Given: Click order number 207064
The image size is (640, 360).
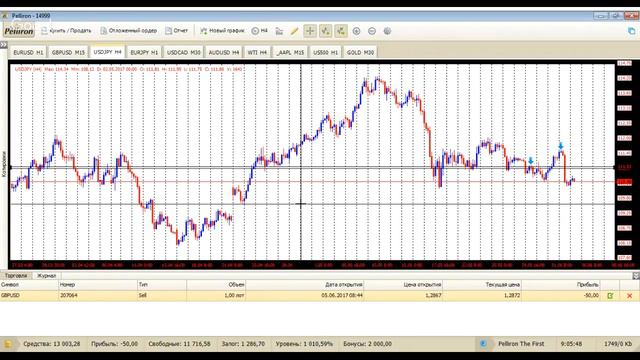Looking at the screenshot, I should coord(68,295).
